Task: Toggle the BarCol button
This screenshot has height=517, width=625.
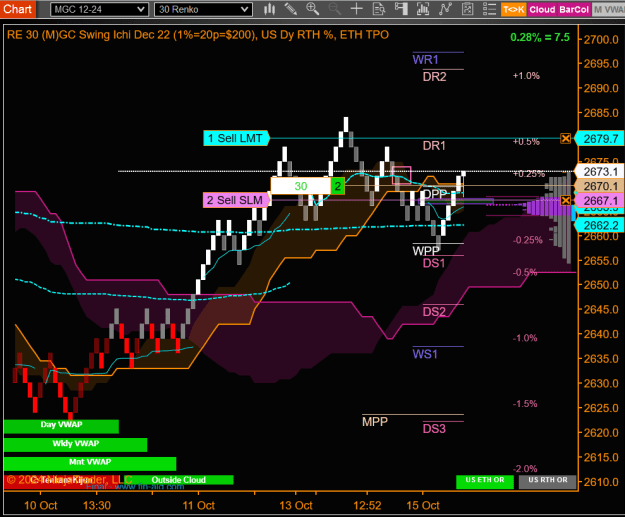Action: 574,9
